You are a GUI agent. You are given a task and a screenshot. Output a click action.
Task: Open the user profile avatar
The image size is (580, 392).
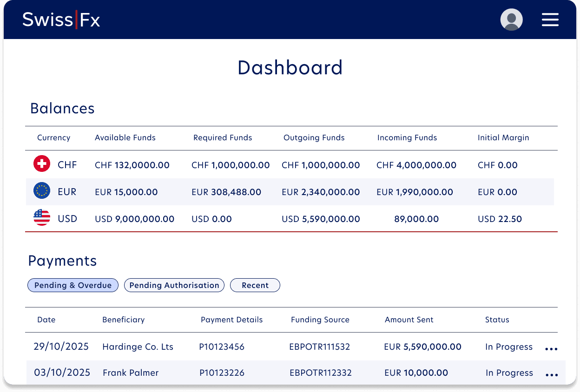click(511, 20)
